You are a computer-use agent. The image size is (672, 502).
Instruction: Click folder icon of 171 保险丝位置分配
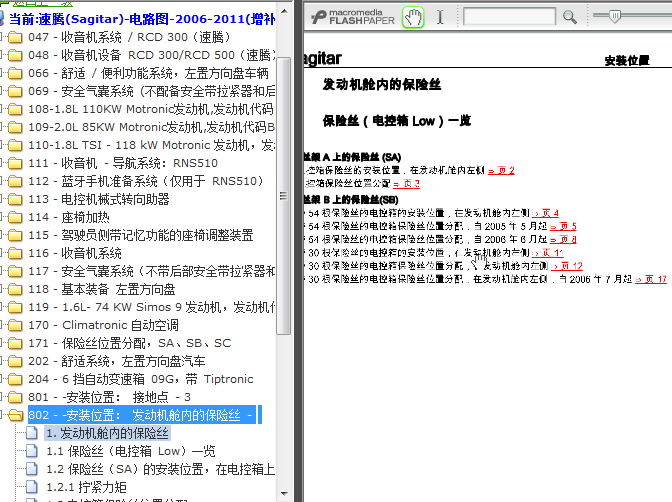tap(15, 344)
